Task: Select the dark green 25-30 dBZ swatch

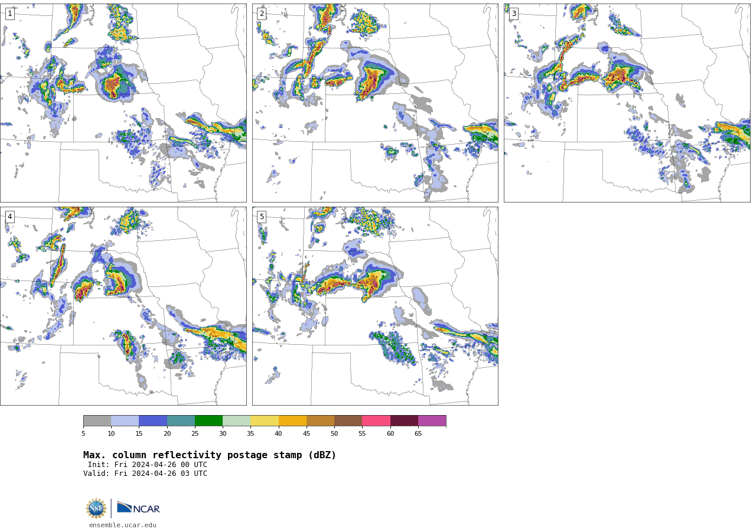Action: click(208, 421)
